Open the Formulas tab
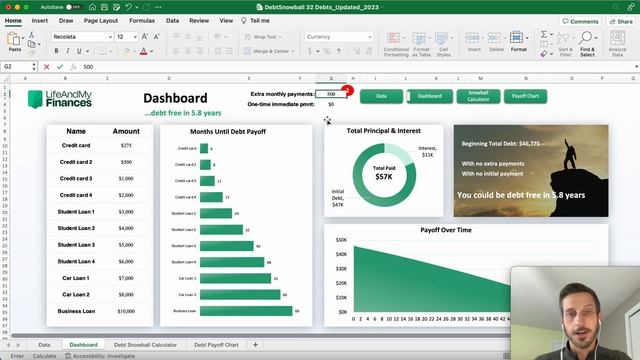The image size is (640, 360). [142, 20]
